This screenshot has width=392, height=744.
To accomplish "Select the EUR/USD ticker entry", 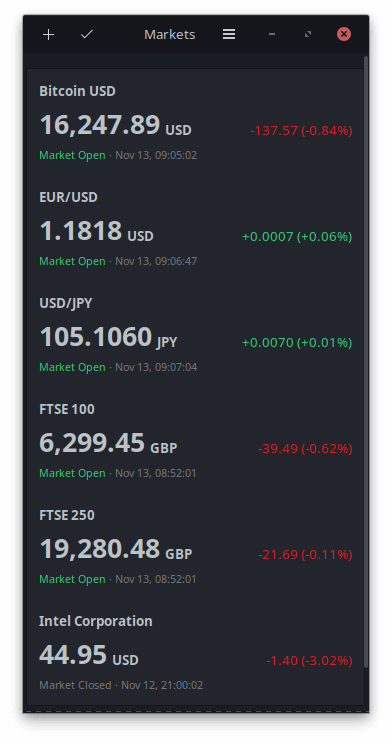I will pos(195,229).
